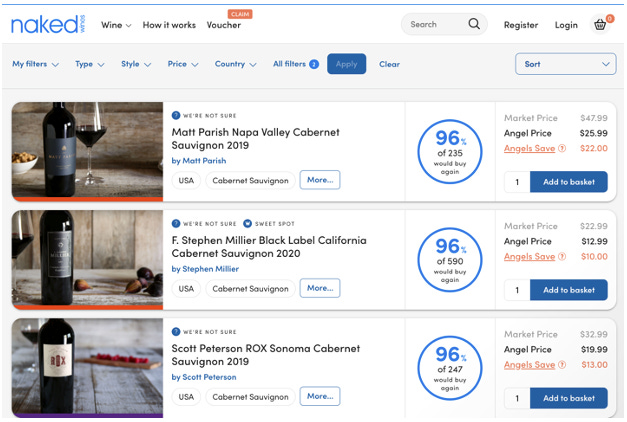Click the Register link
Screen dimensions: 627x422
521,25
